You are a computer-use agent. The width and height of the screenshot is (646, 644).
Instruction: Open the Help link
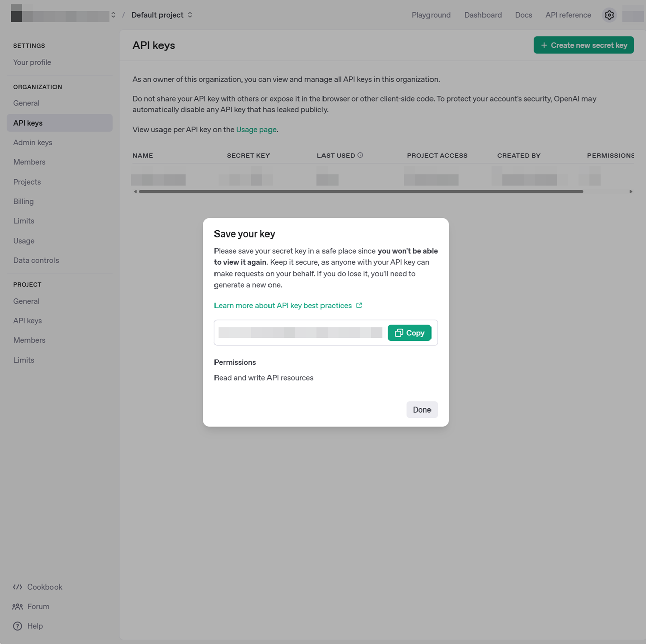28,626
